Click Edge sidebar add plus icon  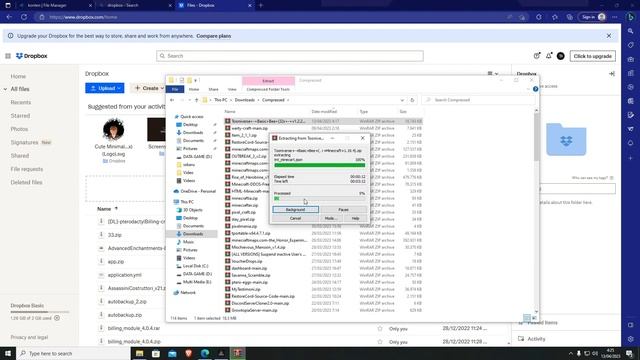pos(631,158)
